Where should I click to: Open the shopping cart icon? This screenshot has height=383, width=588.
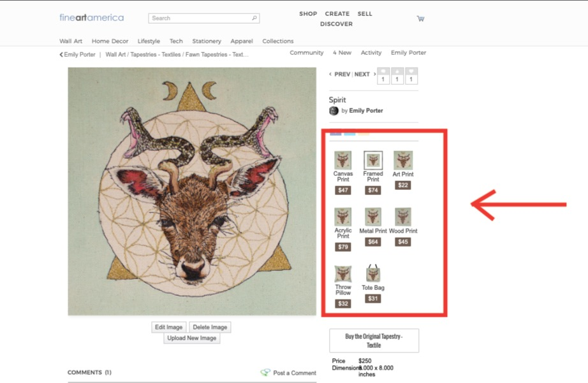click(x=420, y=18)
